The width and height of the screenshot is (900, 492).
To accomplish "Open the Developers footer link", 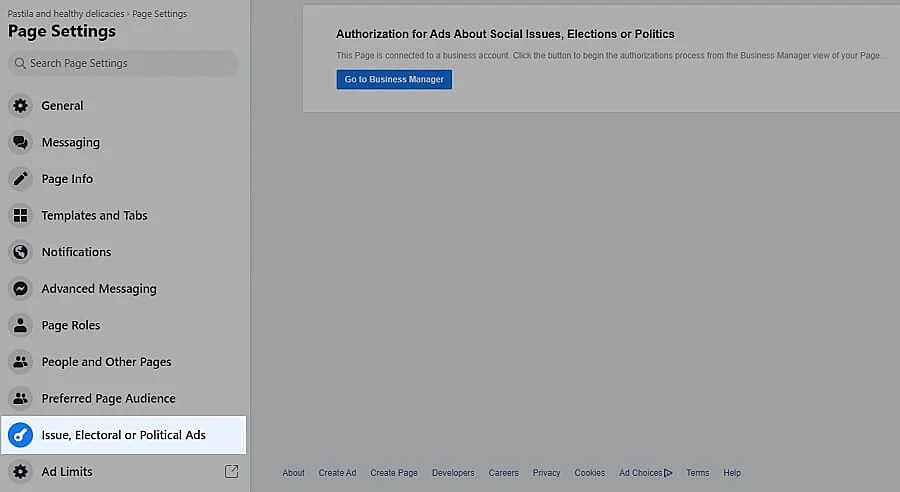I will (x=453, y=473).
